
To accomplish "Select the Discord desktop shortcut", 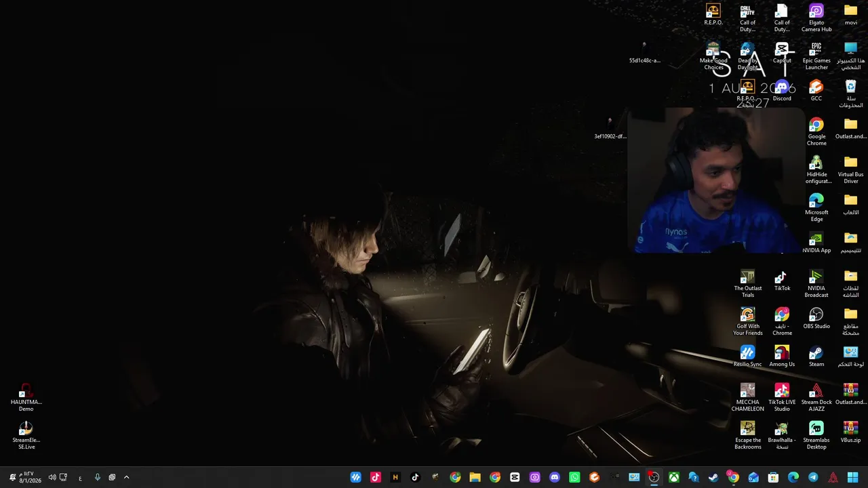I will (782, 91).
